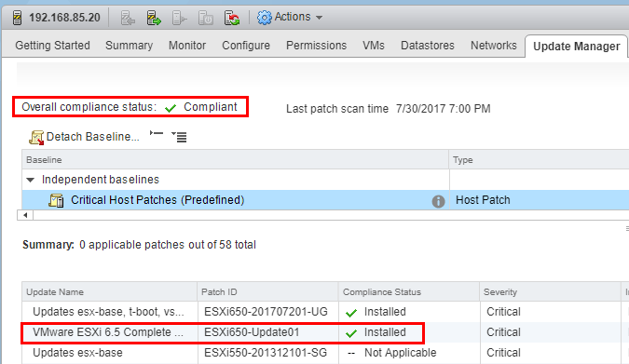The height and width of the screenshot is (364, 629).
Task: Select the Critical Host Patches (Predefined) baseline row
Action: [325, 199]
